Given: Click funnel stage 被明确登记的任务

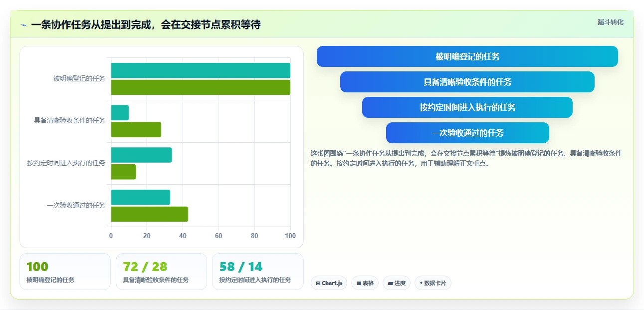Looking at the screenshot, I should pyautogui.click(x=467, y=56).
